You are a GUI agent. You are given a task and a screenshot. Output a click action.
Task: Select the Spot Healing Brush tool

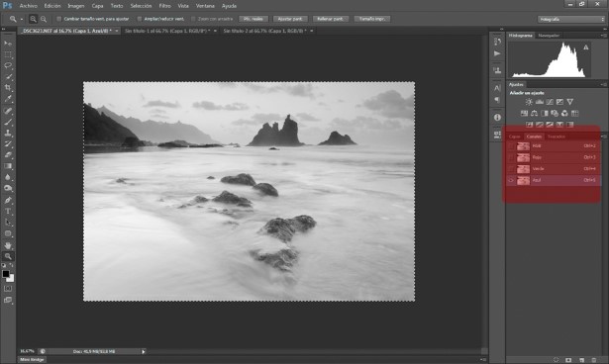tap(8, 111)
